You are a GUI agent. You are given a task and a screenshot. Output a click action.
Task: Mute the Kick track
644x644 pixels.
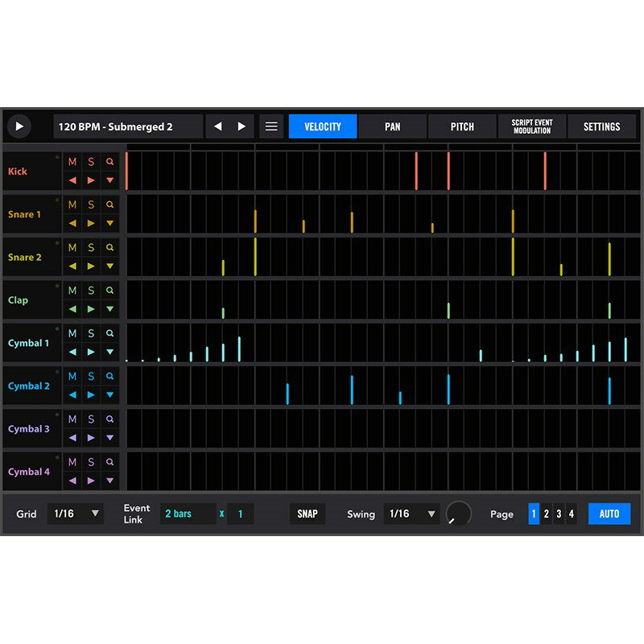[72, 162]
